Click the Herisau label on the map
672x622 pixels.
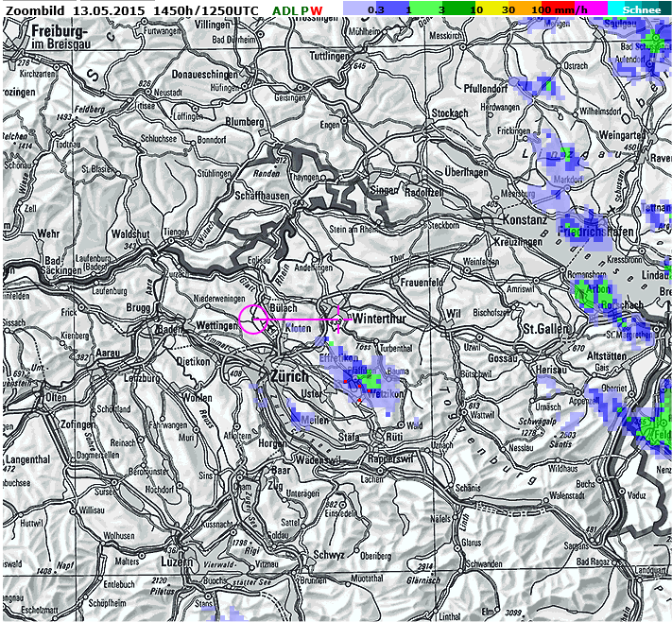tap(551, 369)
